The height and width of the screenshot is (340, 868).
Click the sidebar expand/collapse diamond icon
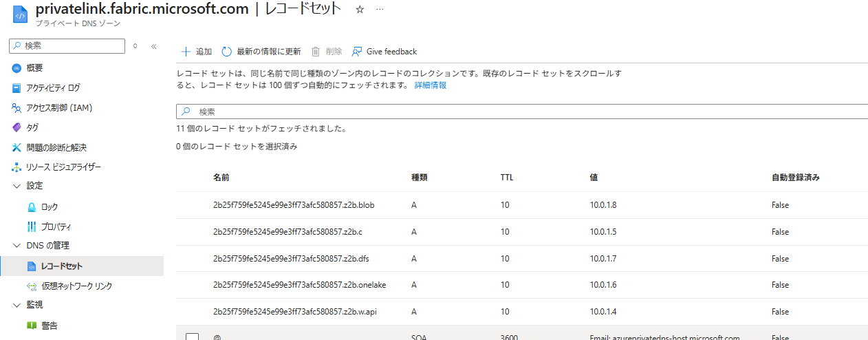point(135,46)
